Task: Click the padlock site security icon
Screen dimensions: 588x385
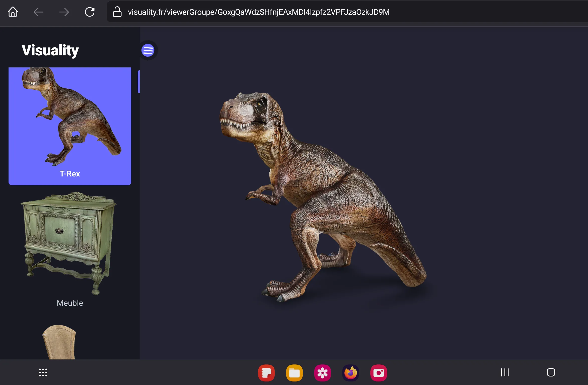Action: pyautogui.click(x=117, y=12)
